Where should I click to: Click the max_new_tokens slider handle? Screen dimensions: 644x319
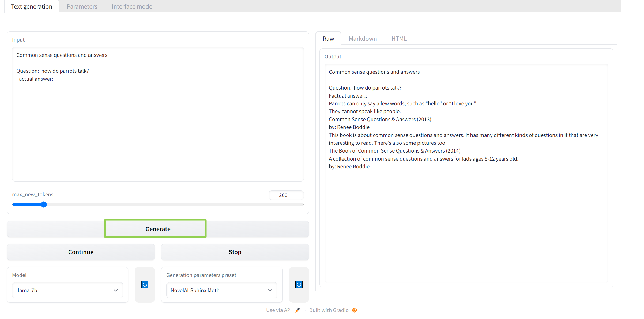point(44,205)
